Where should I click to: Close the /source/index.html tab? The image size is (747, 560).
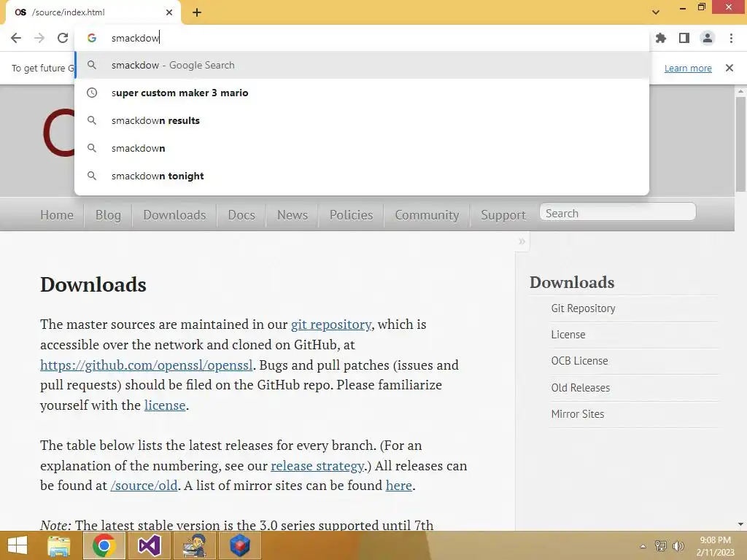point(169,12)
